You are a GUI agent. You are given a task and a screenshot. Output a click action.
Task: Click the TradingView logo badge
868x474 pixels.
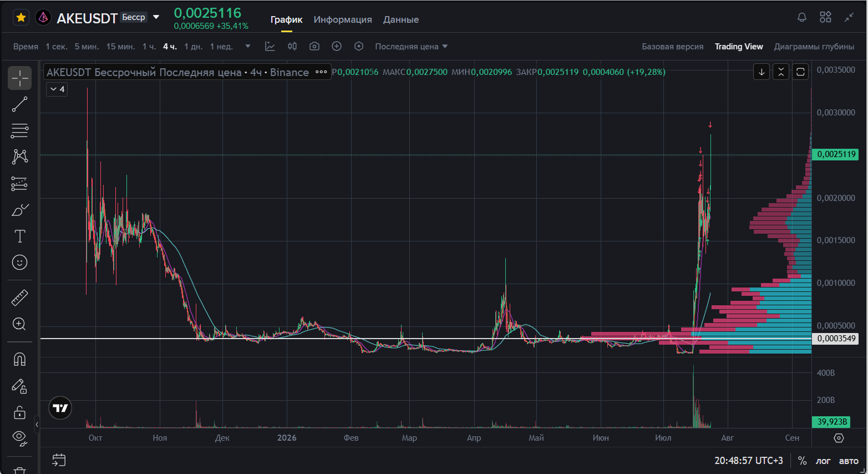coord(60,408)
